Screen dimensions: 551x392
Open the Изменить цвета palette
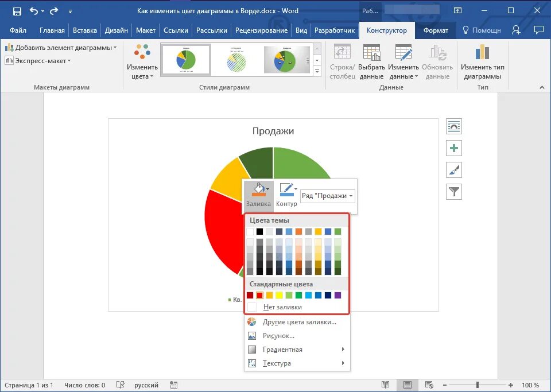click(142, 62)
